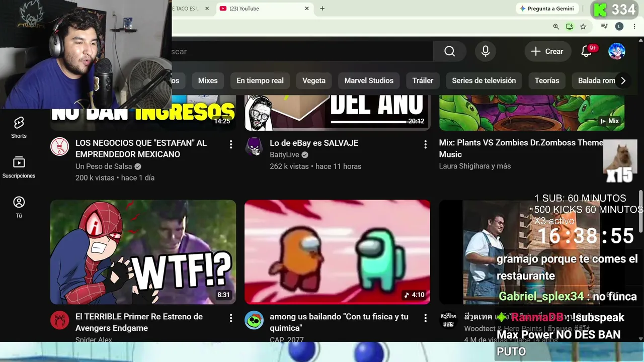Screen dimensions: 644x362
Task: Open the Spider Alex channel avatar
Action: 60,320
